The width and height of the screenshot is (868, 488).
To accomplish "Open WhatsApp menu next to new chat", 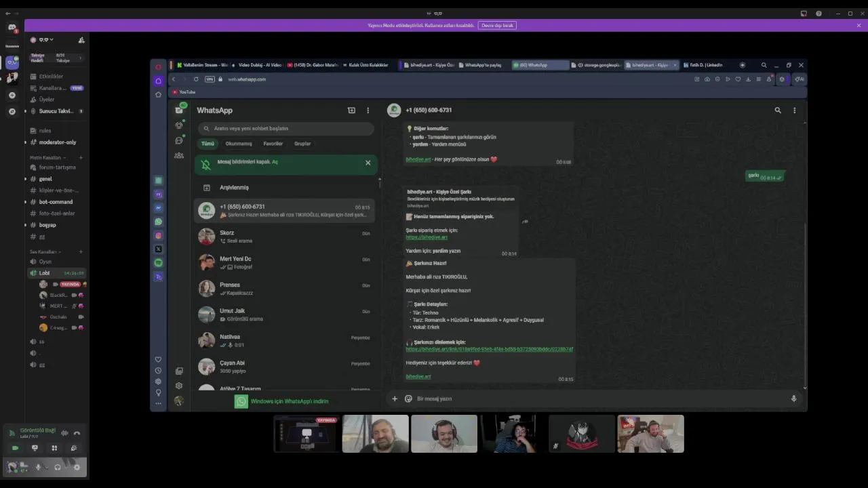I will (368, 110).
